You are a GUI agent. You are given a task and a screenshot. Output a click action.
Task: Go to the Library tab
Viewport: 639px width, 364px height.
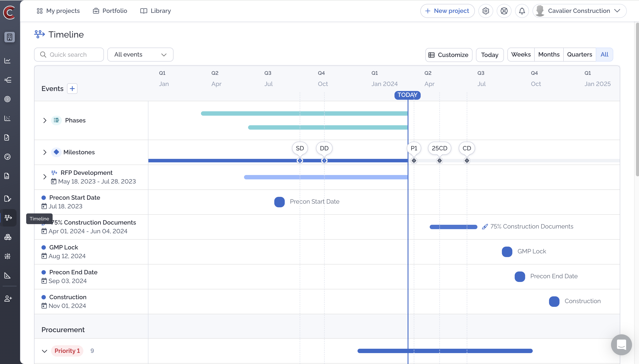click(156, 11)
